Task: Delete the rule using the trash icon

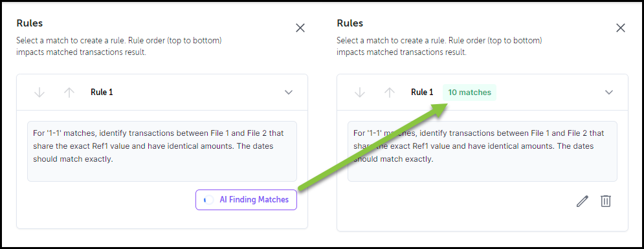Action: tap(606, 201)
